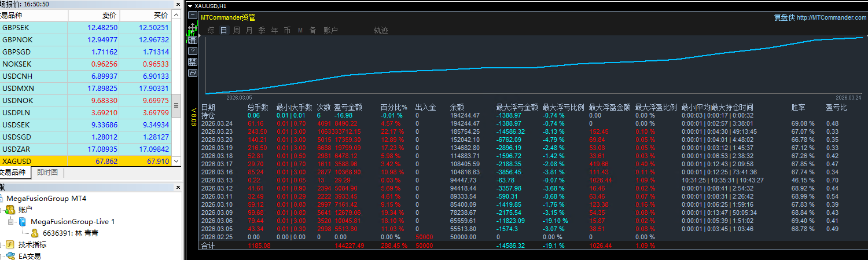This screenshot has width=868, height=260.
Task: Select the EA交易 tree item
Action: [x=30, y=255]
